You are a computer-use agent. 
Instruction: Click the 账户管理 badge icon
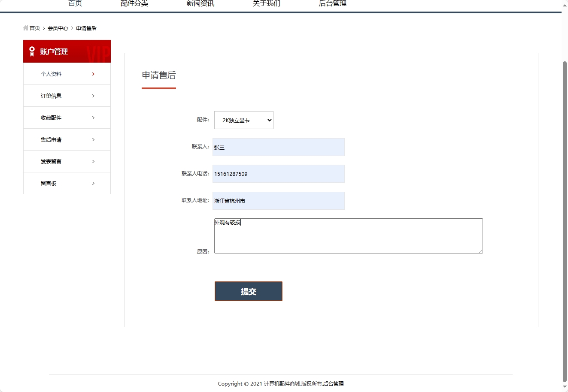tap(31, 51)
